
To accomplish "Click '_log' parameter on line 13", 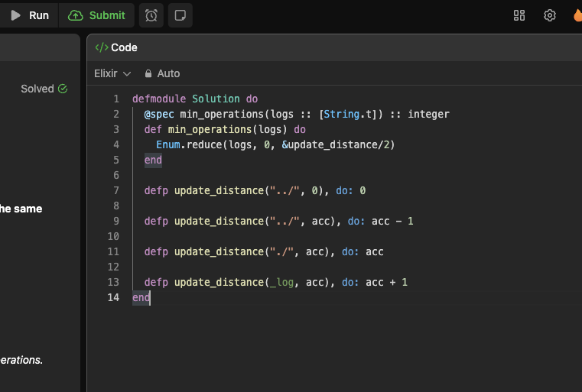I will click(281, 282).
